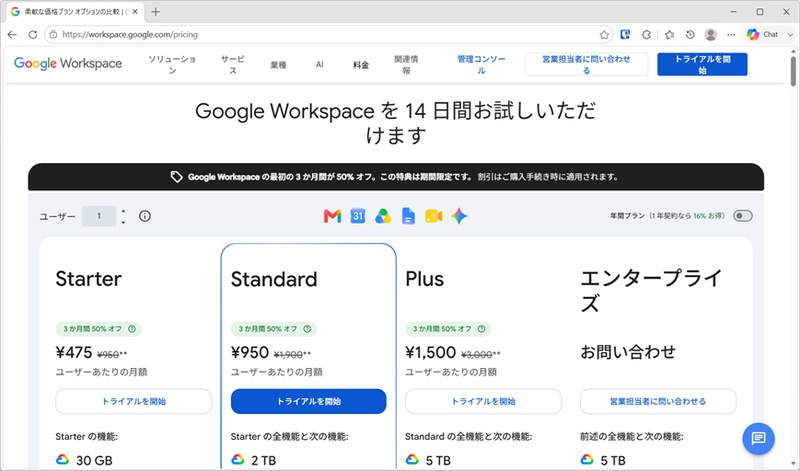The width and height of the screenshot is (800, 471).
Task: Open the 業種 menu
Action: pos(278,65)
